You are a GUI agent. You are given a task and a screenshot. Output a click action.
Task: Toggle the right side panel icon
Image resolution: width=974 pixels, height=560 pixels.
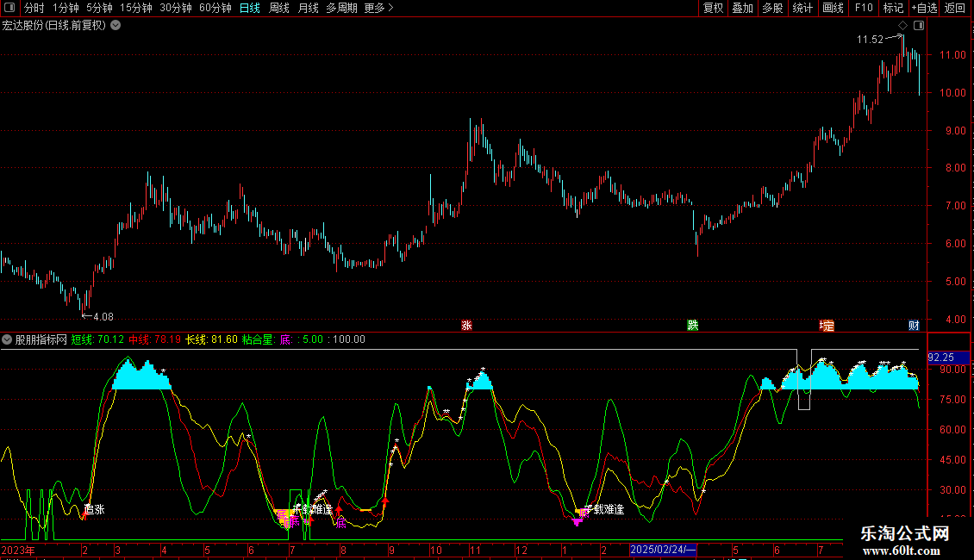[918, 25]
